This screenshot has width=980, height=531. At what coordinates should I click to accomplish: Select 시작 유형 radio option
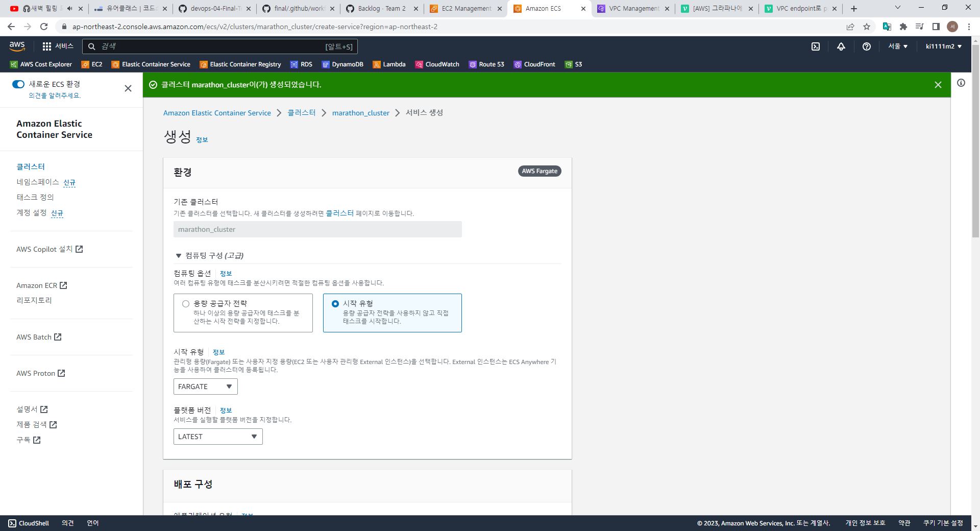click(335, 304)
